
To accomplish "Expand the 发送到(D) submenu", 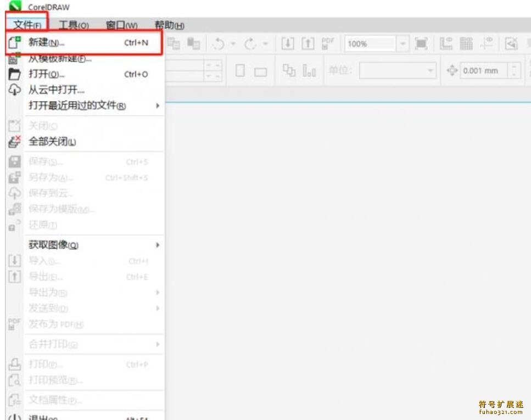I will [x=84, y=308].
